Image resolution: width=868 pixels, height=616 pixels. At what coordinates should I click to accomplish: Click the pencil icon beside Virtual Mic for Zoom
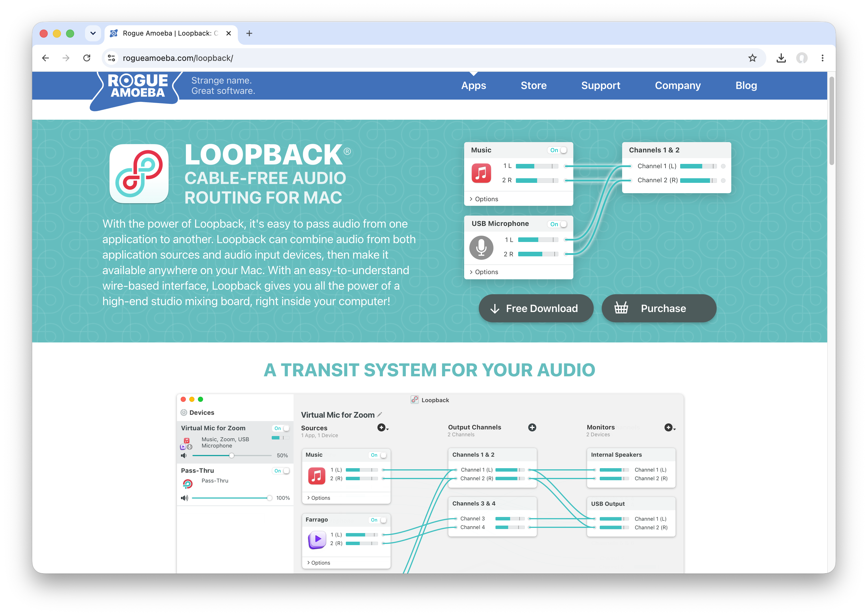click(379, 414)
